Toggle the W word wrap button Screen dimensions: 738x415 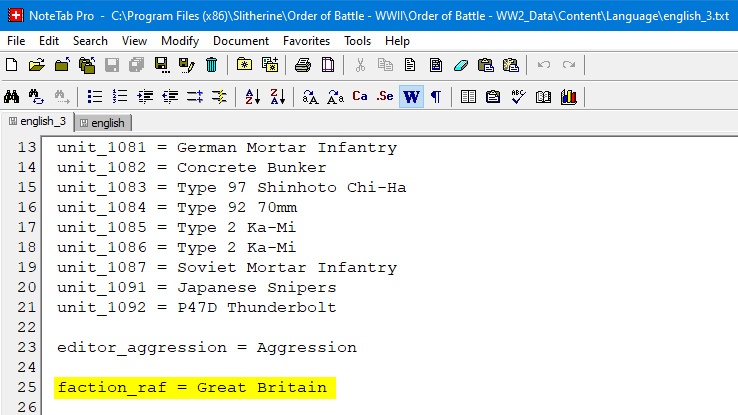point(411,97)
